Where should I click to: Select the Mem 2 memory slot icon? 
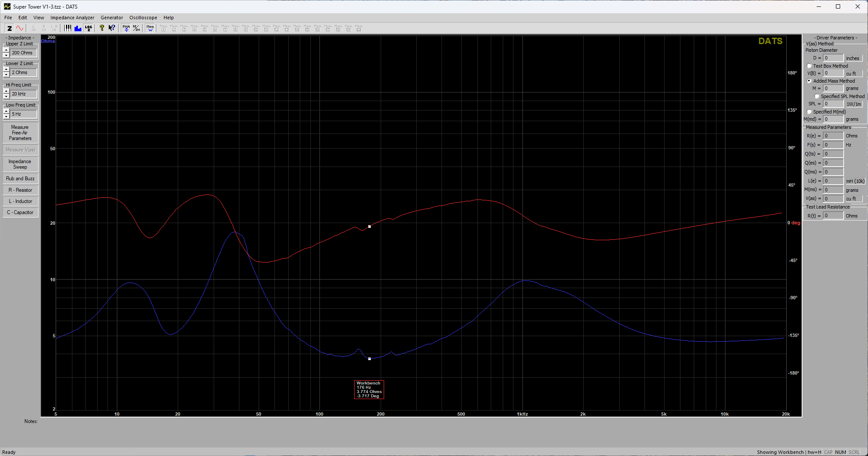pyautogui.click(x=174, y=28)
